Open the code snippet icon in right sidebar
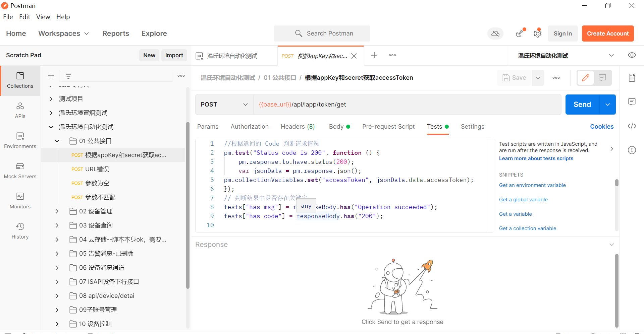Viewport: 644px width, 334px height. coord(632,126)
